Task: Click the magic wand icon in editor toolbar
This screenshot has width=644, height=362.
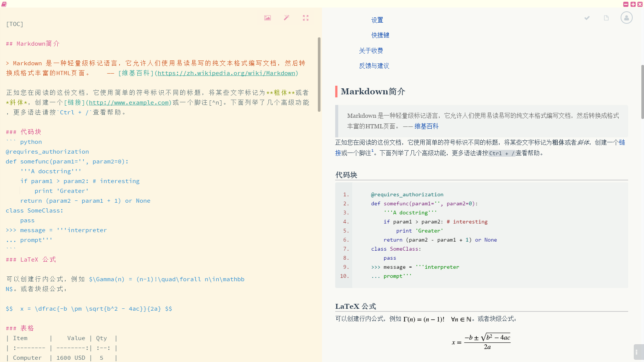Action: (287, 18)
